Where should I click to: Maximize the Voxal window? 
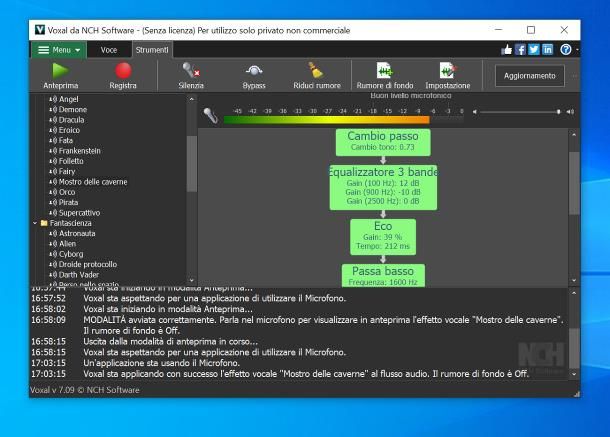(x=531, y=30)
